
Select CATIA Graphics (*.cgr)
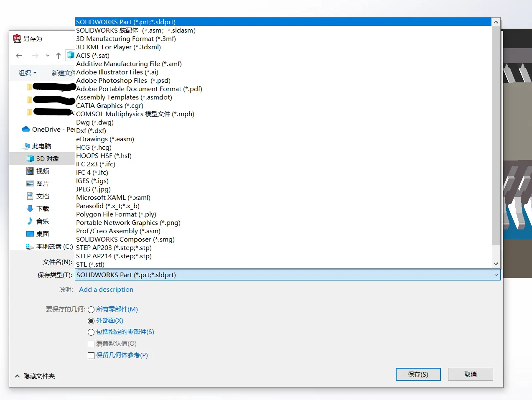(283, 105)
